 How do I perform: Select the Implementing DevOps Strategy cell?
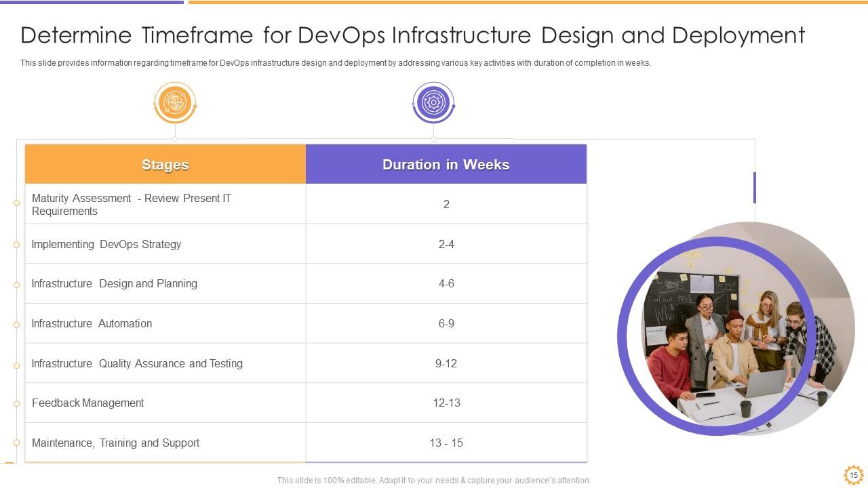coord(106,244)
